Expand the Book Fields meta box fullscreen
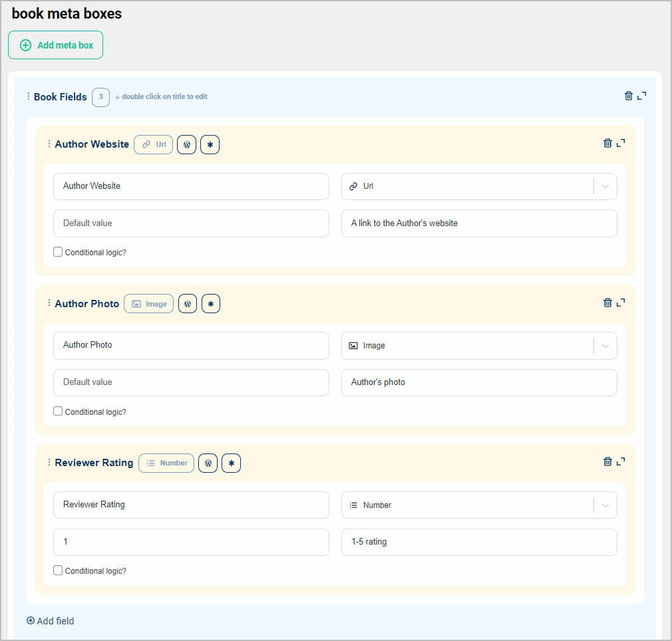The height and width of the screenshot is (641, 672). click(641, 96)
